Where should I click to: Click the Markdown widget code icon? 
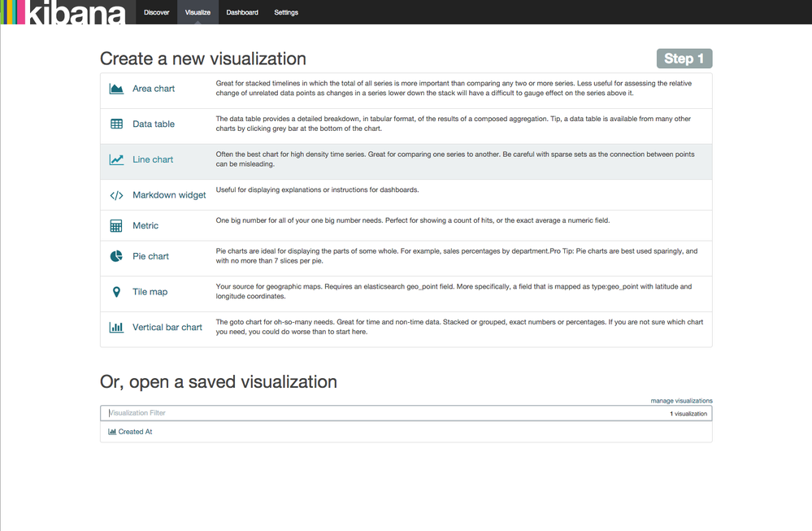point(116,194)
